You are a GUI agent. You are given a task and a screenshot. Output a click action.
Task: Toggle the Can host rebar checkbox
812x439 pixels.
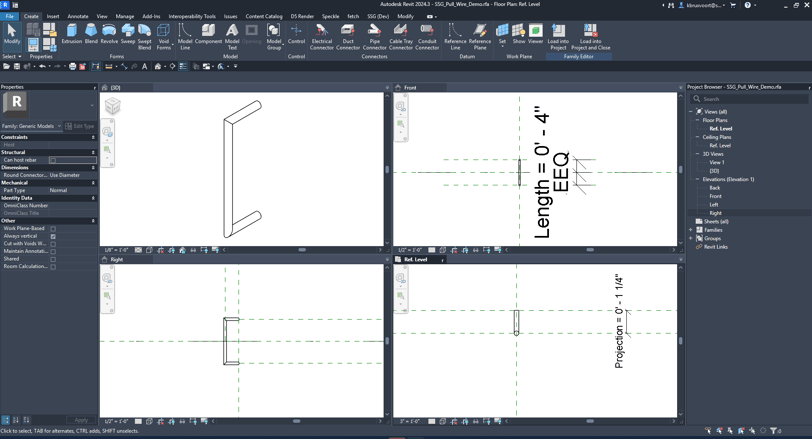point(53,160)
